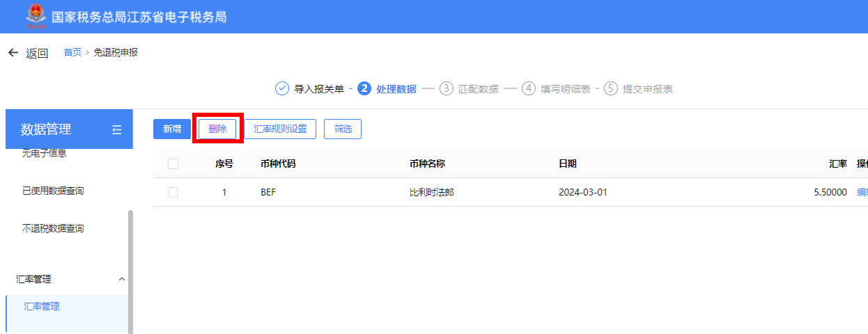Click the step 2 处理数据 circle
The height and width of the screenshot is (334, 868).
point(364,88)
